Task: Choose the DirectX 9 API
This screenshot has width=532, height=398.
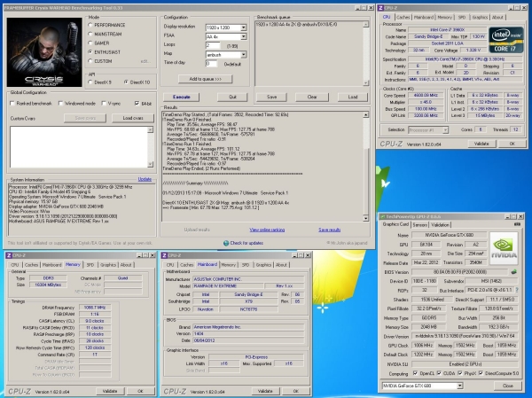Action: tap(90, 82)
